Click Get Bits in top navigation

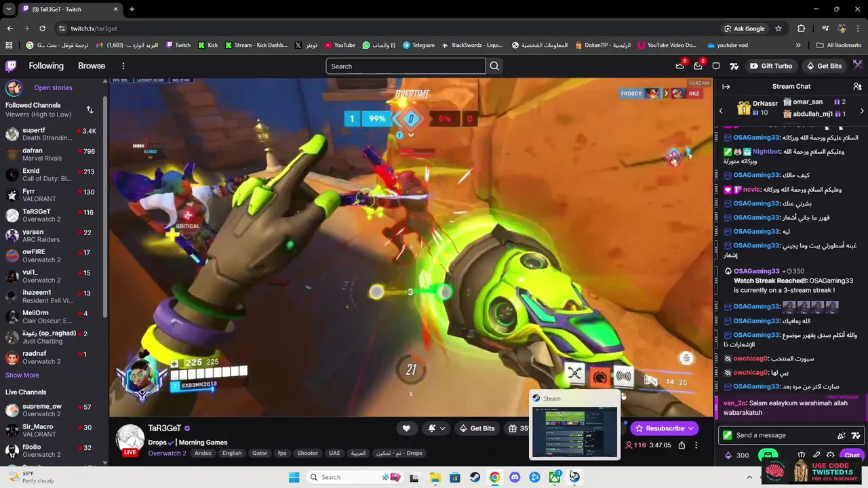click(824, 66)
